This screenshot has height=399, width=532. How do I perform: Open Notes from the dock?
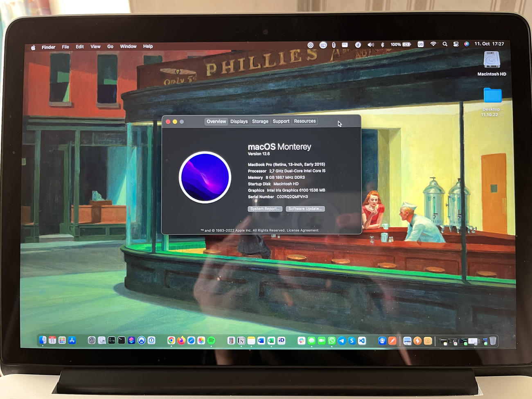point(251,340)
